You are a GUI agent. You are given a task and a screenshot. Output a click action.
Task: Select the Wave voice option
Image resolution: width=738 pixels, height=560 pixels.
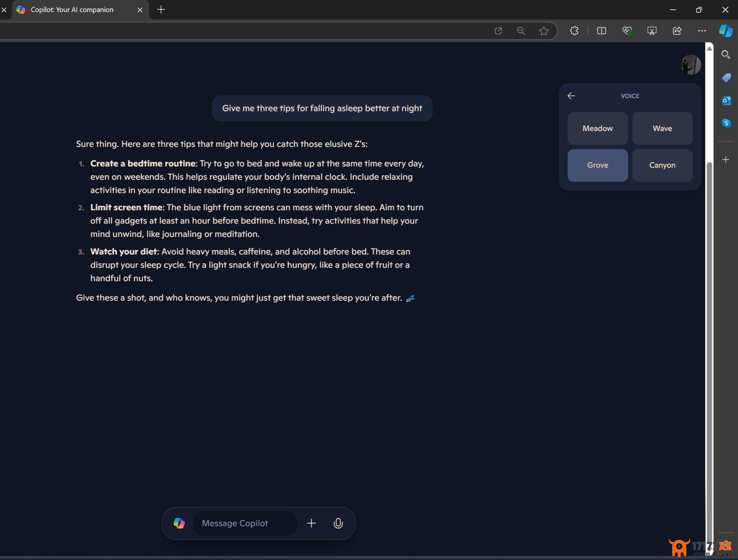tap(662, 127)
